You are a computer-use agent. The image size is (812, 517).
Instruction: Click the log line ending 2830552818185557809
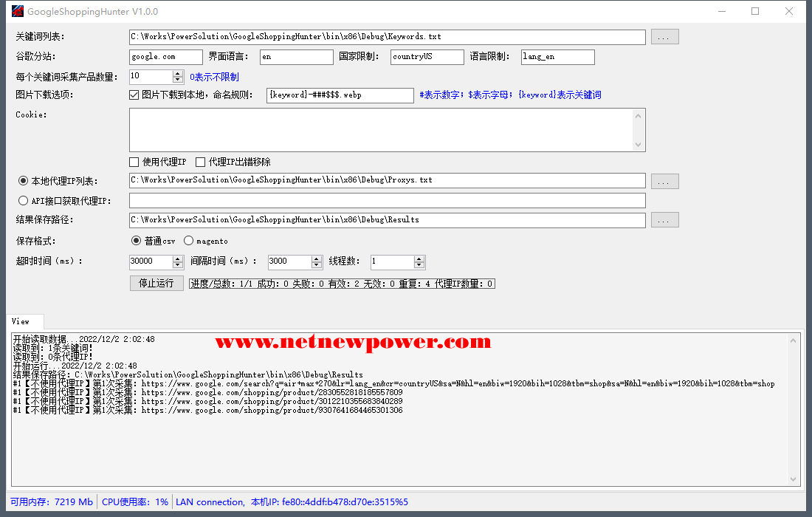207,393
